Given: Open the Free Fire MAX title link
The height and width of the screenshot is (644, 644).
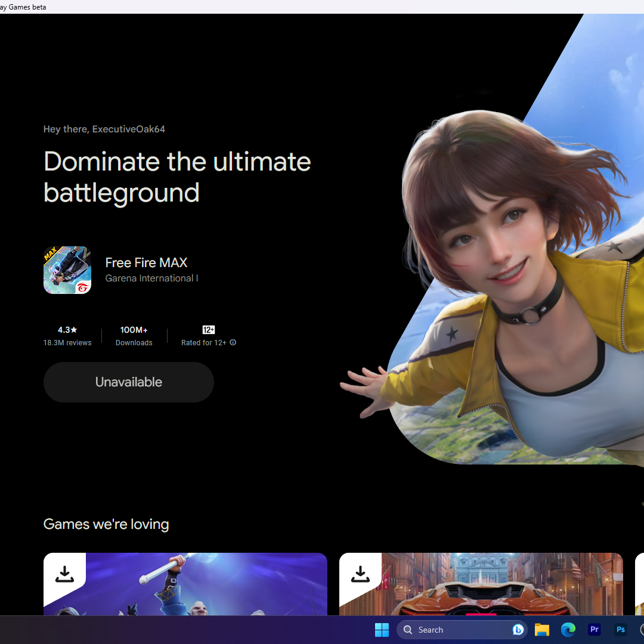Looking at the screenshot, I should click(146, 262).
